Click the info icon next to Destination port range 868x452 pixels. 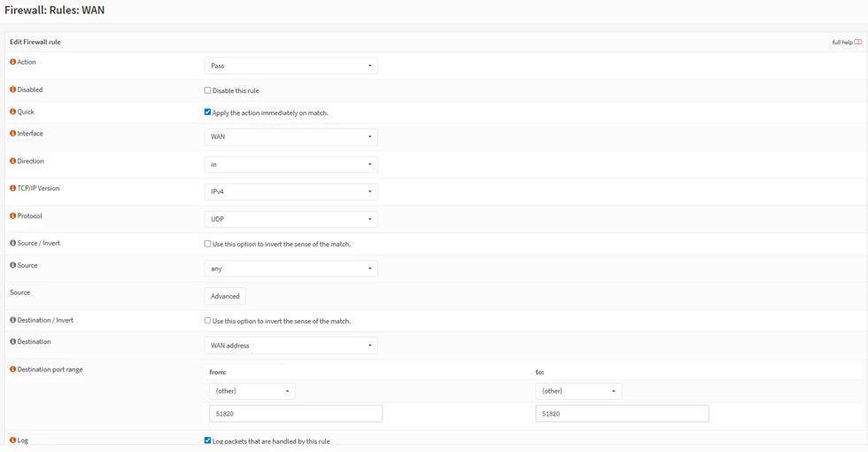tap(13, 370)
